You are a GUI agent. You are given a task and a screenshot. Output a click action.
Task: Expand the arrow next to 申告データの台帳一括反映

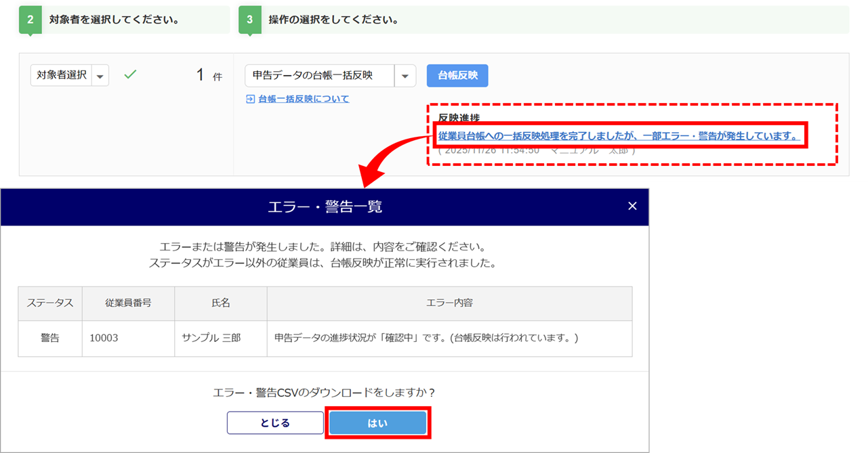[x=405, y=76]
